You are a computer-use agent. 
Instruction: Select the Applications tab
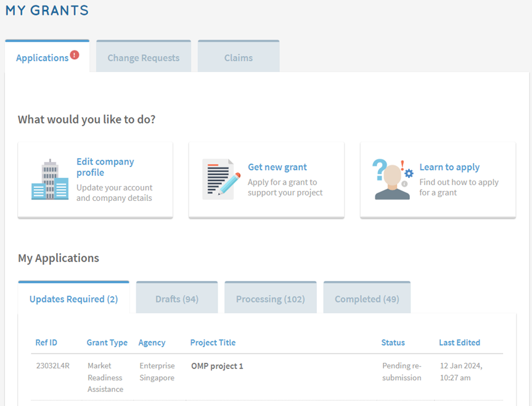pyautogui.click(x=42, y=58)
